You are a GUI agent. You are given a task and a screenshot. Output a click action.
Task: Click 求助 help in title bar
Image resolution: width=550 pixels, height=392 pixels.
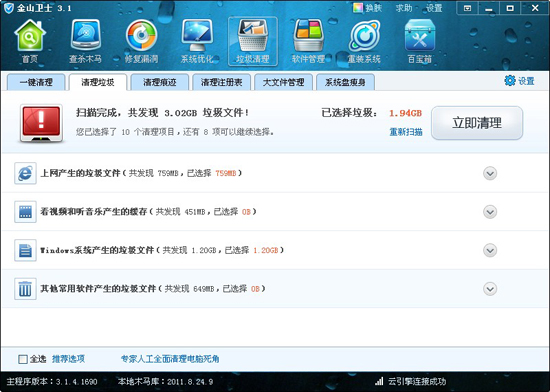click(404, 8)
